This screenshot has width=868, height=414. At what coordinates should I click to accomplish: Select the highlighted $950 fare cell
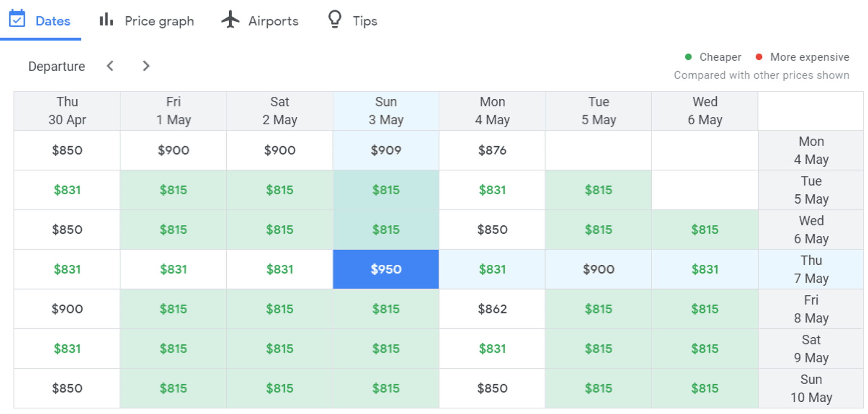pyautogui.click(x=385, y=269)
